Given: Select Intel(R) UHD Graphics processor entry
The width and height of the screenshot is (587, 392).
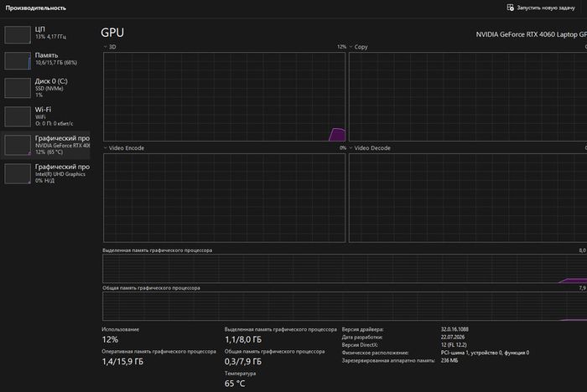Looking at the screenshot, I should pyautogui.click(x=46, y=173).
